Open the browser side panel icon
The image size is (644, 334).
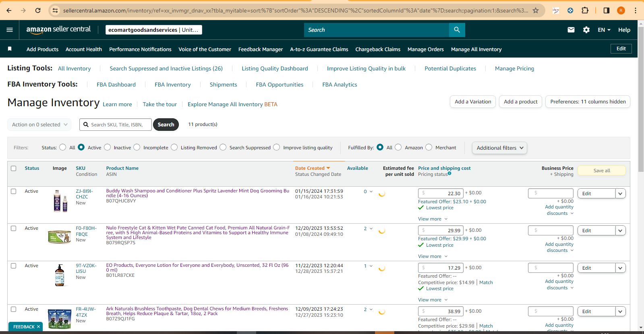607,10
